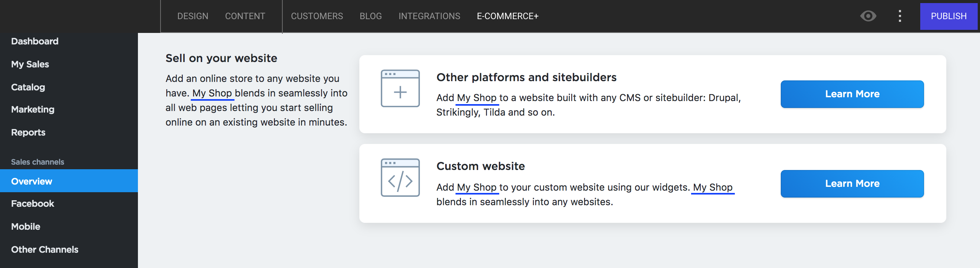Click the Sales channels section label

pos(38,162)
